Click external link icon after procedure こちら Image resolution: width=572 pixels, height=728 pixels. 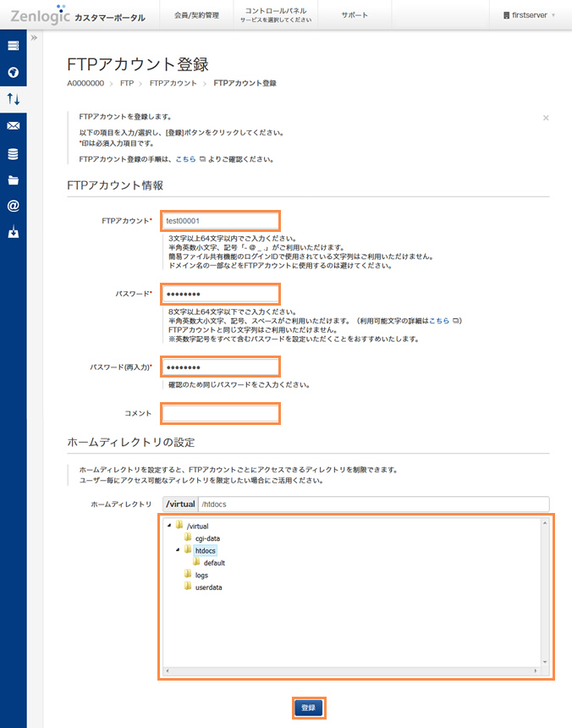tap(202, 159)
